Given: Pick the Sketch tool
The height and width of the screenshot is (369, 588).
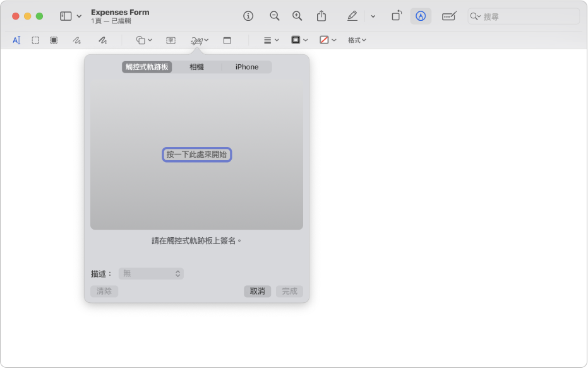Looking at the screenshot, I should pyautogui.click(x=77, y=40).
